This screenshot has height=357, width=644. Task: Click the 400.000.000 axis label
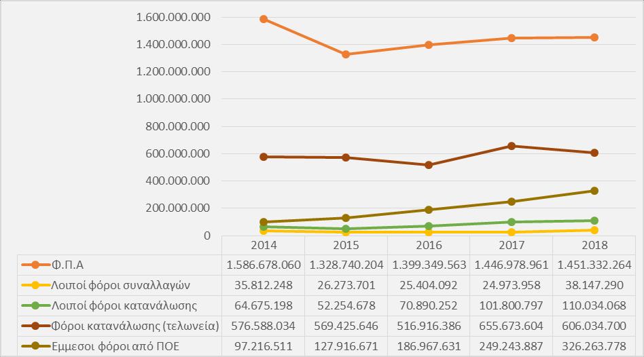tap(178, 181)
